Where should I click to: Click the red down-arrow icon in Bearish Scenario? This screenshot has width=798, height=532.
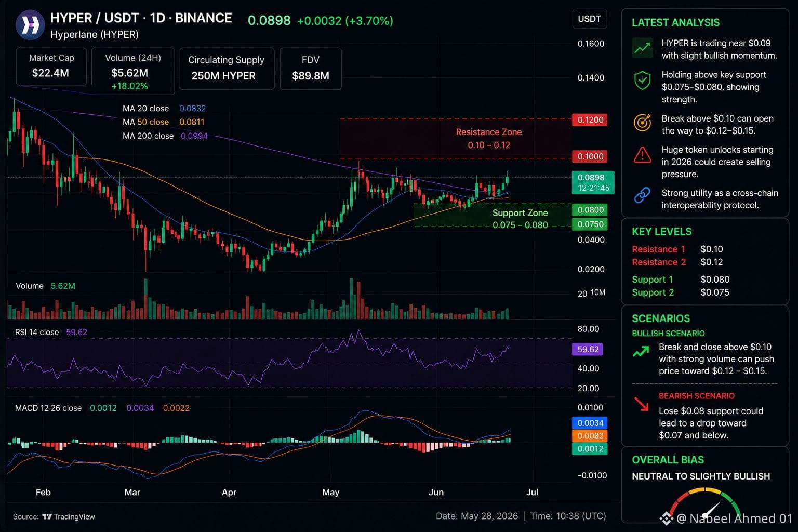click(x=642, y=404)
